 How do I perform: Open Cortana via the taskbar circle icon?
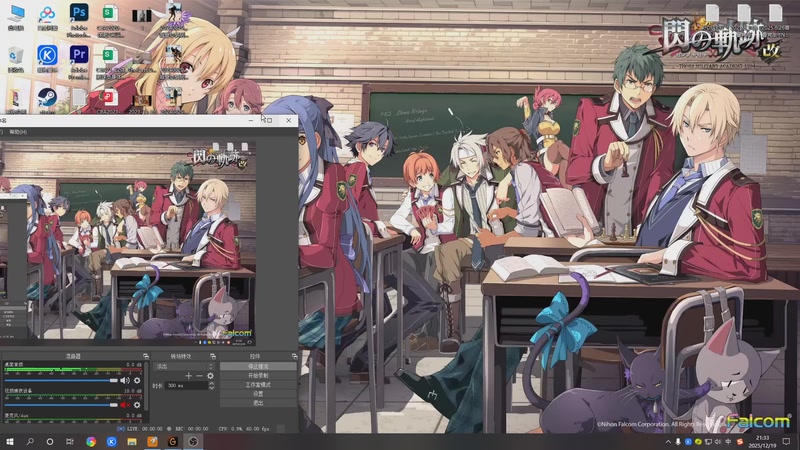[x=49, y=442]
